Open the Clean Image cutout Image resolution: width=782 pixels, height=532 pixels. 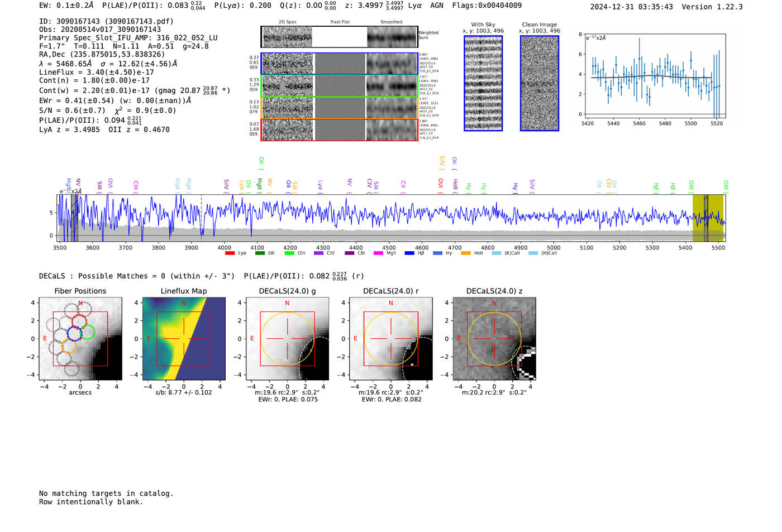coord(540,83)
